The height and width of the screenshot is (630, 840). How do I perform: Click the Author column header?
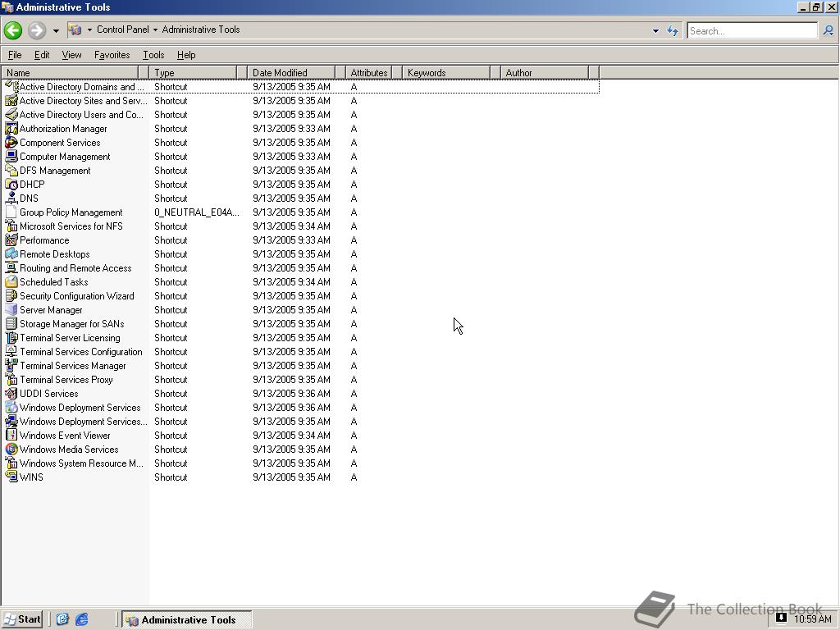[x=545, y=72]
